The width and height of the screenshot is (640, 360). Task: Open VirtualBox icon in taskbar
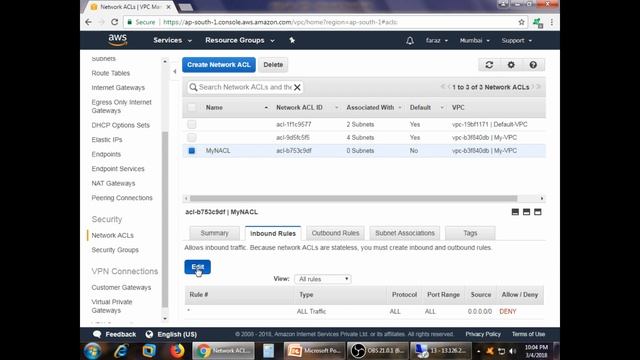click(x=149, y=351)
